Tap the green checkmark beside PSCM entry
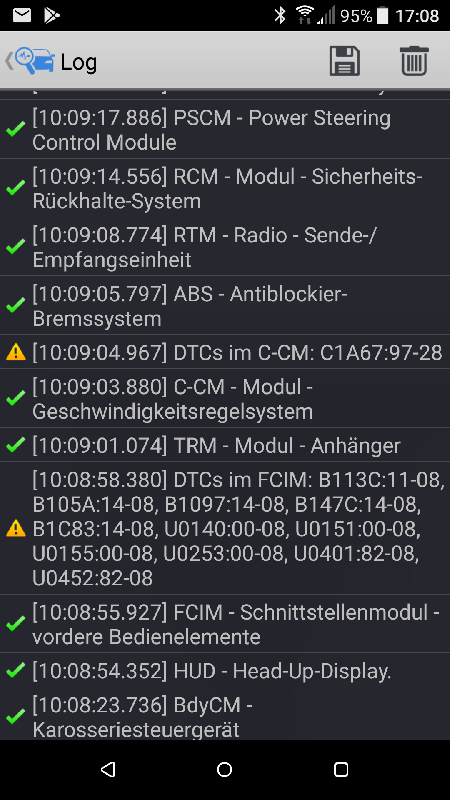Image resolution: width=450 pixels, height=800 pixels. (16, 130)
